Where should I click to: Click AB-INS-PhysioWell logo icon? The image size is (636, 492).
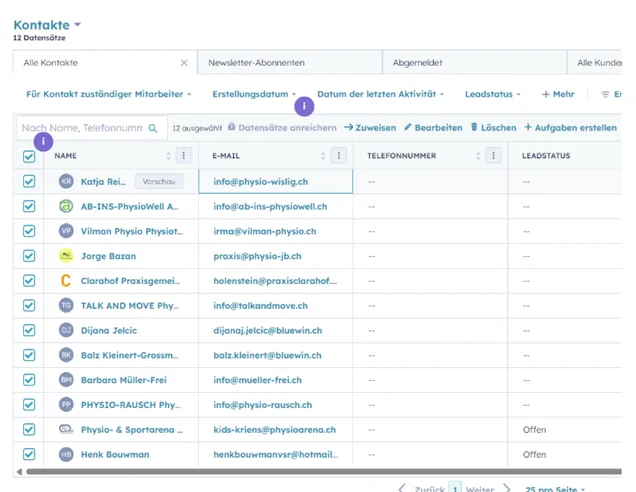coord(66,206)
